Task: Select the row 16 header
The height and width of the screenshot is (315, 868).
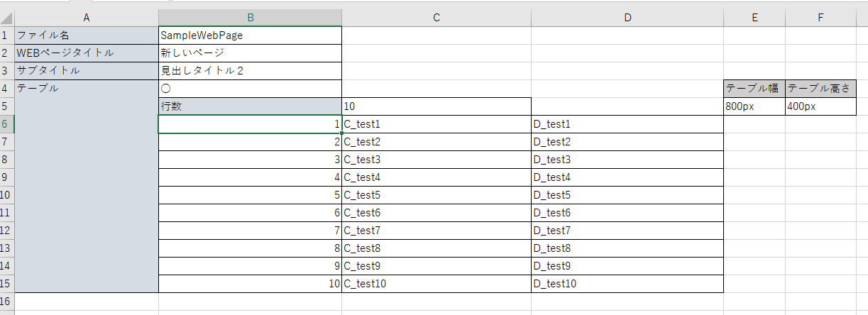Action: click(7, 302)
